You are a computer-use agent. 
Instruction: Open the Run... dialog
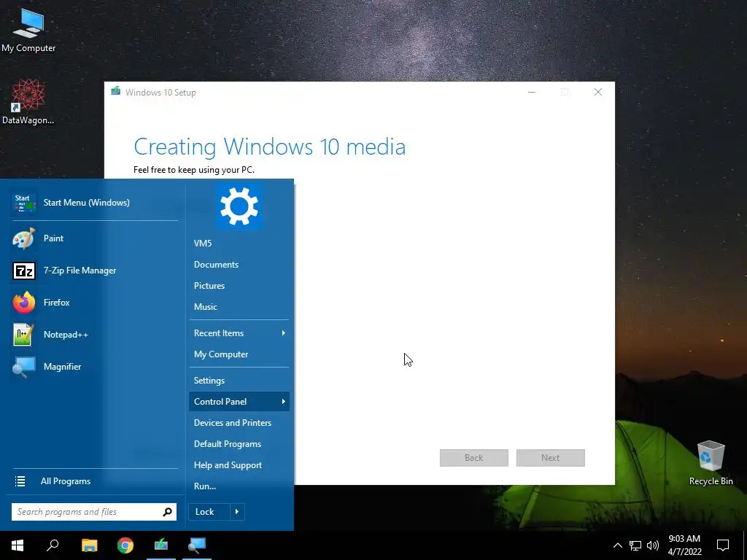pos(239,486)
